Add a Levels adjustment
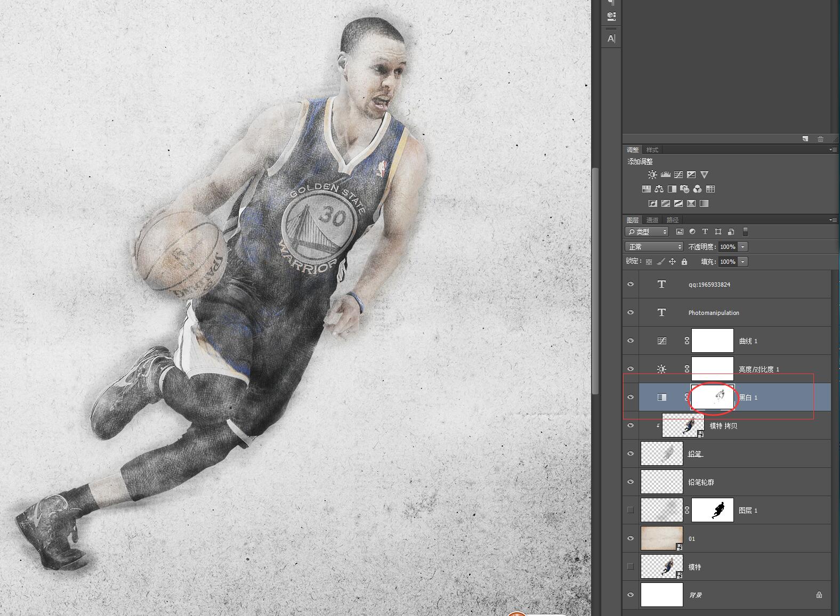Viewport: 840px width, 616px height. click(665, 174)
